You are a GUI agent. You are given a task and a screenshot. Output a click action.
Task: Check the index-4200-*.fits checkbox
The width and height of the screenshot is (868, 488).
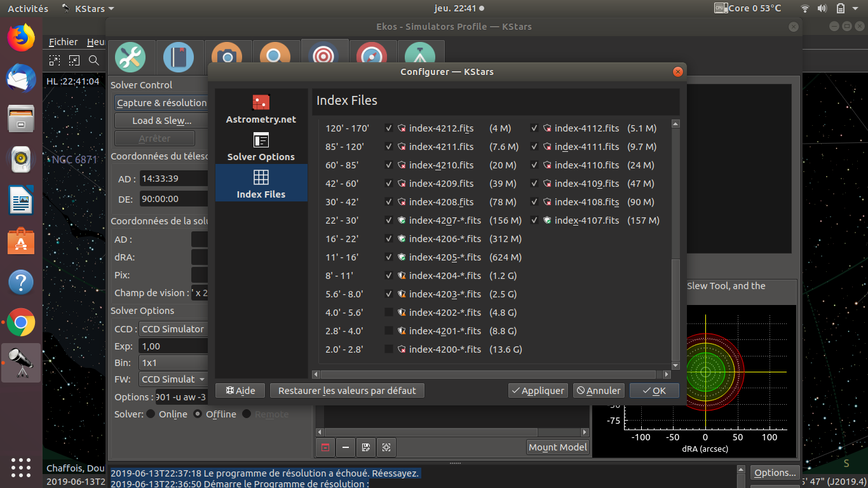[x=389, y=349]
